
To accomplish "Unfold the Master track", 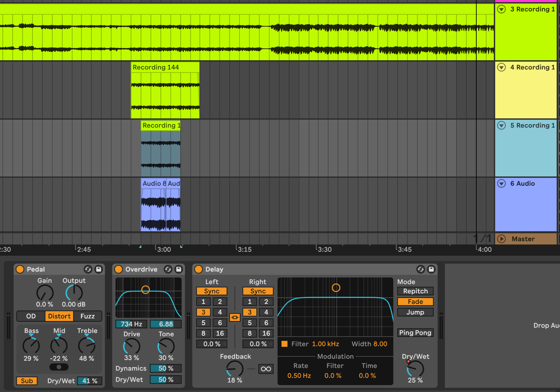I will click(501, 239).
